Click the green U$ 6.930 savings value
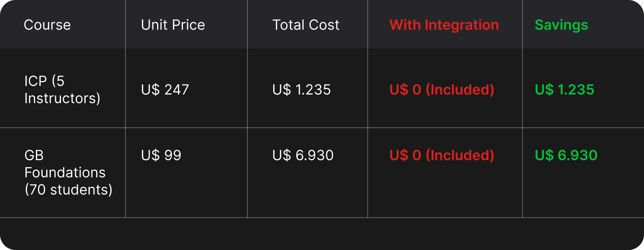This screenshot has width=644, height=250. click(x=566, y=155)
